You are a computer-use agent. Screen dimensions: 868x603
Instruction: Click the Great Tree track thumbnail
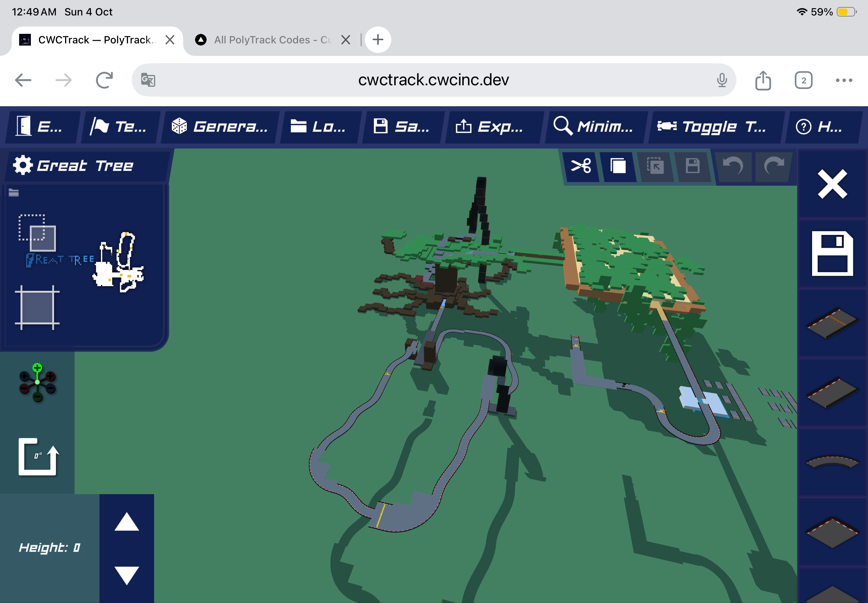tap(118, 262)
